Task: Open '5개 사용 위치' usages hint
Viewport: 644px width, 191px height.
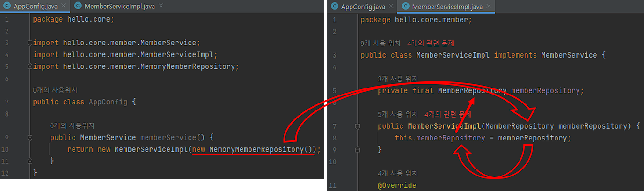Action: point(398,114)
